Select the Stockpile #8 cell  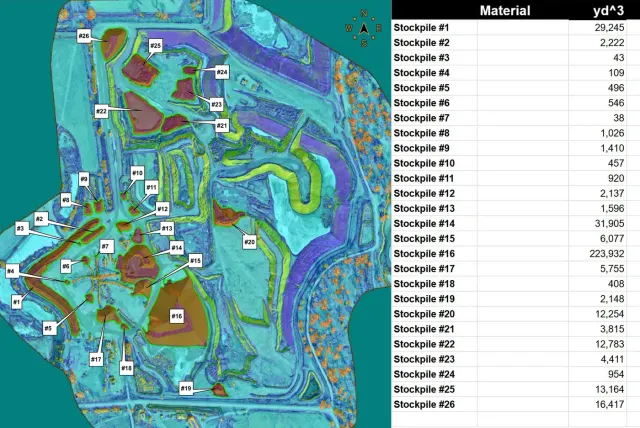coord(434,133)
